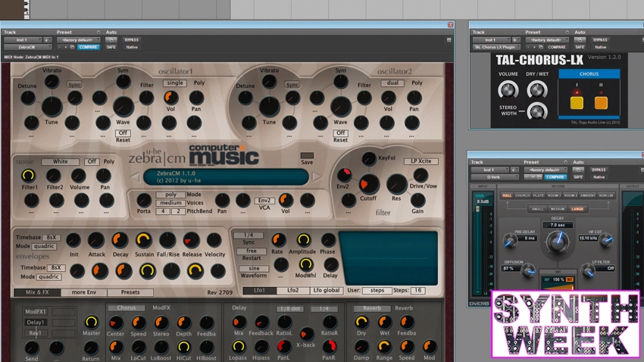644x362 pixels.
Task: Open the oscillator1 single Poly mode selector
Action: [175, 83]
